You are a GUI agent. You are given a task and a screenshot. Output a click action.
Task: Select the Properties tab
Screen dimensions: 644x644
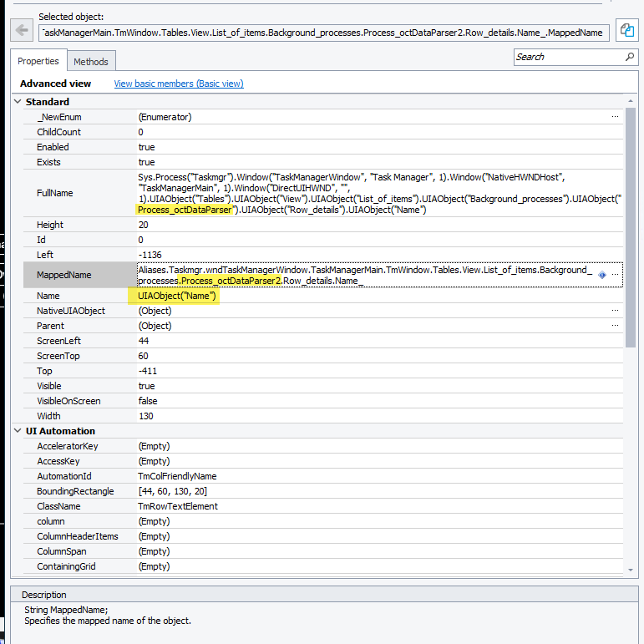click(x=38, y=61)
